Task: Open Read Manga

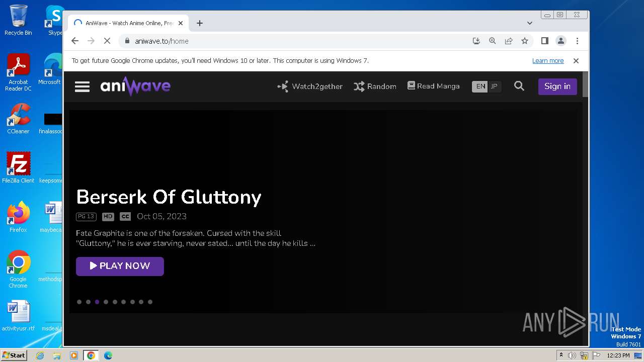Action: (434, 86)
